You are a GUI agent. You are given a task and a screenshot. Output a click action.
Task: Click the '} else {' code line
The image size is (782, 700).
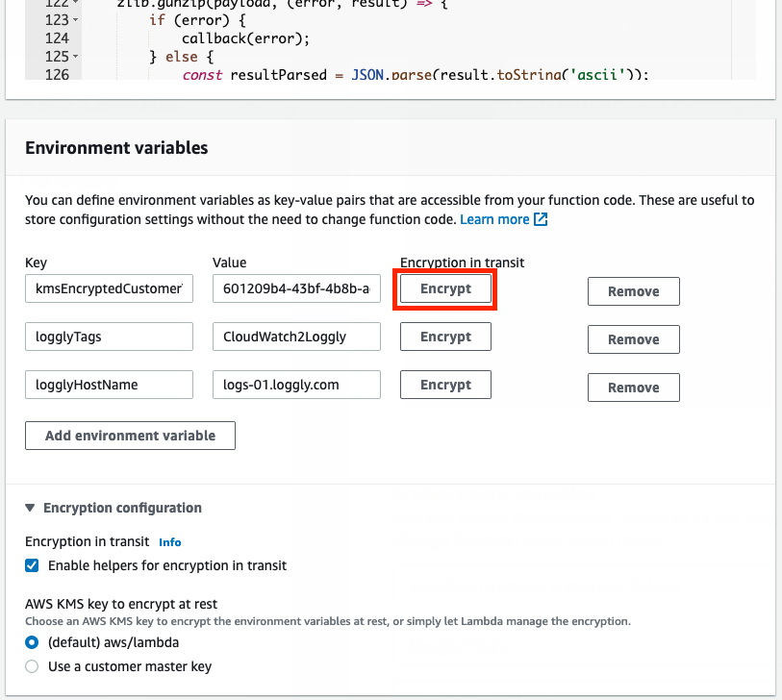pos(182,57)
